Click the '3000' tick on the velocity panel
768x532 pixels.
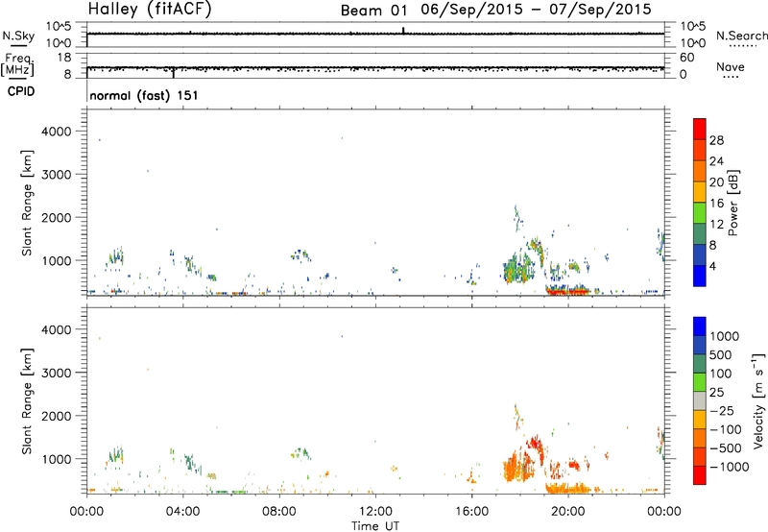(57, 373)
